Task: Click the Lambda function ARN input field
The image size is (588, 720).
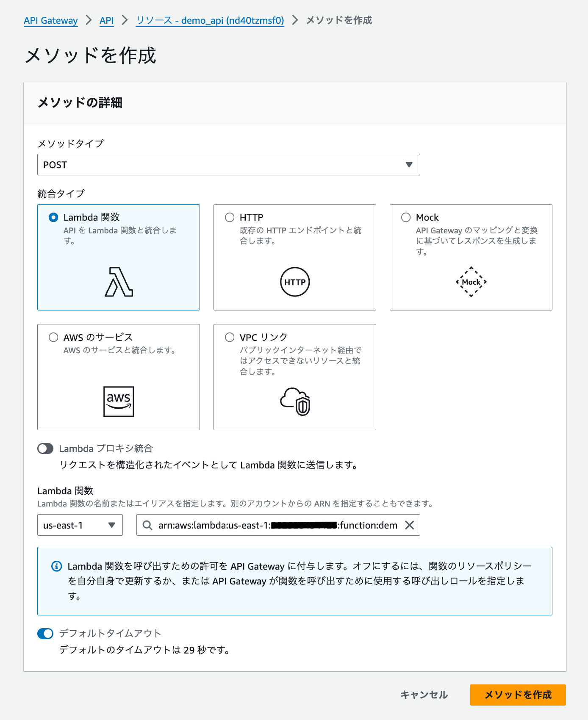Action: pyautogui.click(x=278, y=525)
